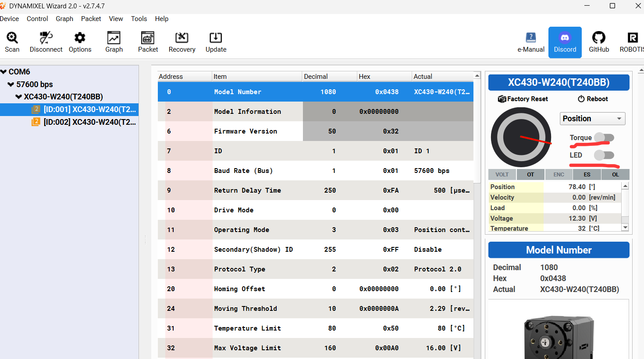
Task: Click the Decimal column header
Action: [x=329, y=76]
